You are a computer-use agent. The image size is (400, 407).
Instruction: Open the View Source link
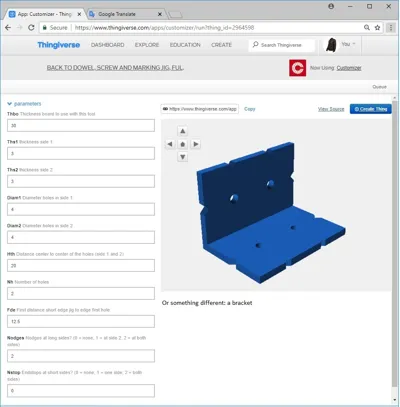pos(331,109)
